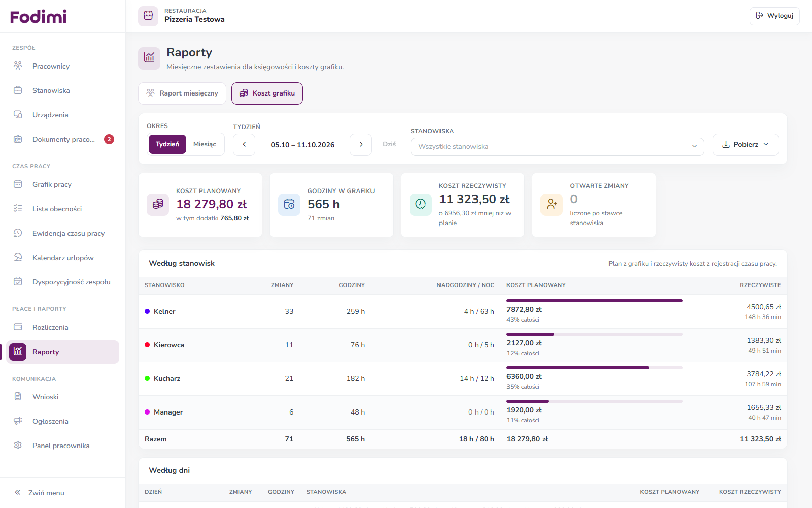The image size is (812, 508).
Task: Click the Raporty chart icon in sidebar
Action: (x=18, y=352)
